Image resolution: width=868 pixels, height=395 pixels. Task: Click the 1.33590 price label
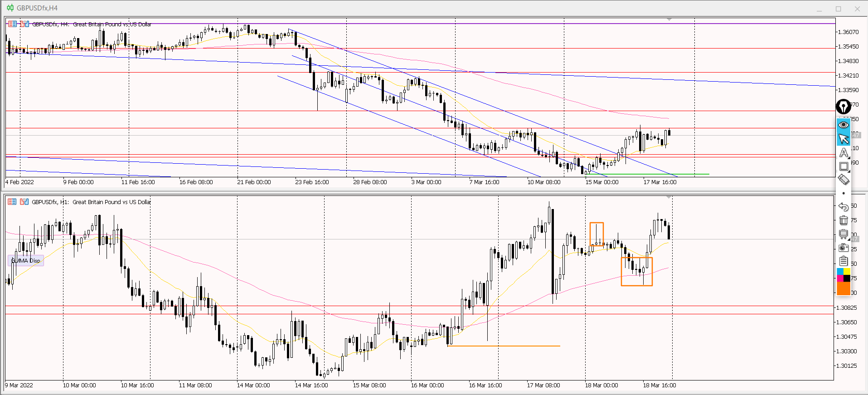pyautogui.click(x=849, y=90)
